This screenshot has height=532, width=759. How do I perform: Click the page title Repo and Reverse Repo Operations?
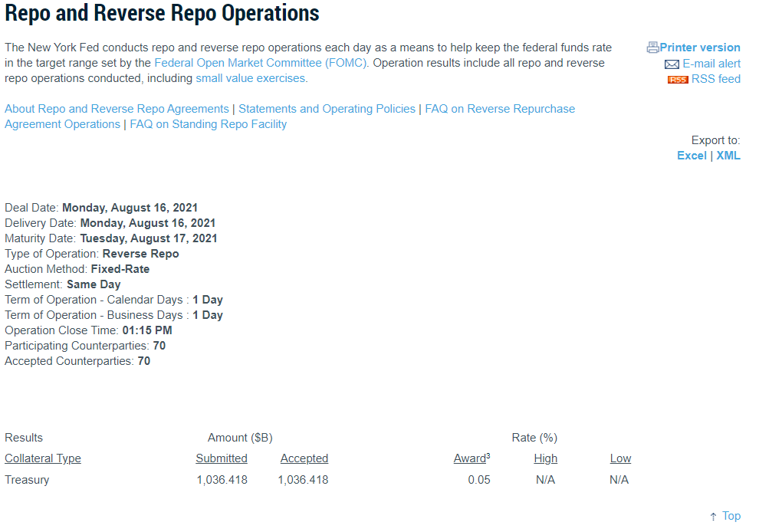coord(162,13)
